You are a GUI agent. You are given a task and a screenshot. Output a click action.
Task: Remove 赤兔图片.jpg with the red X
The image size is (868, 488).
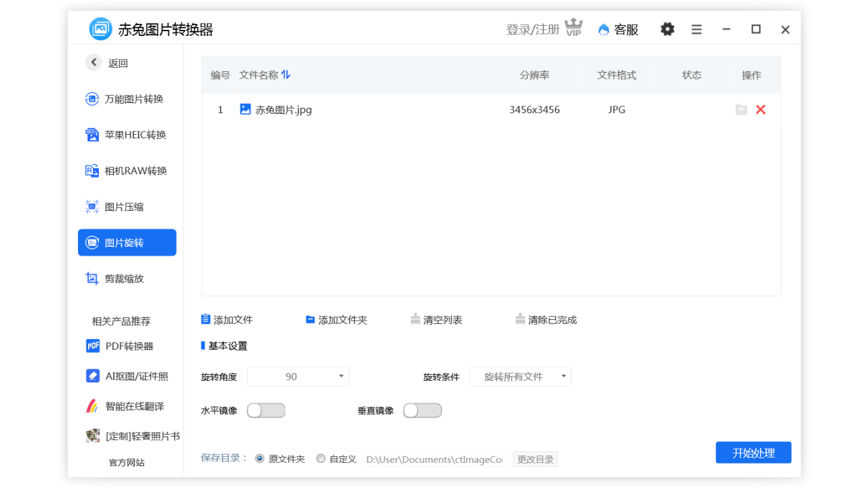tap(760, 109)
